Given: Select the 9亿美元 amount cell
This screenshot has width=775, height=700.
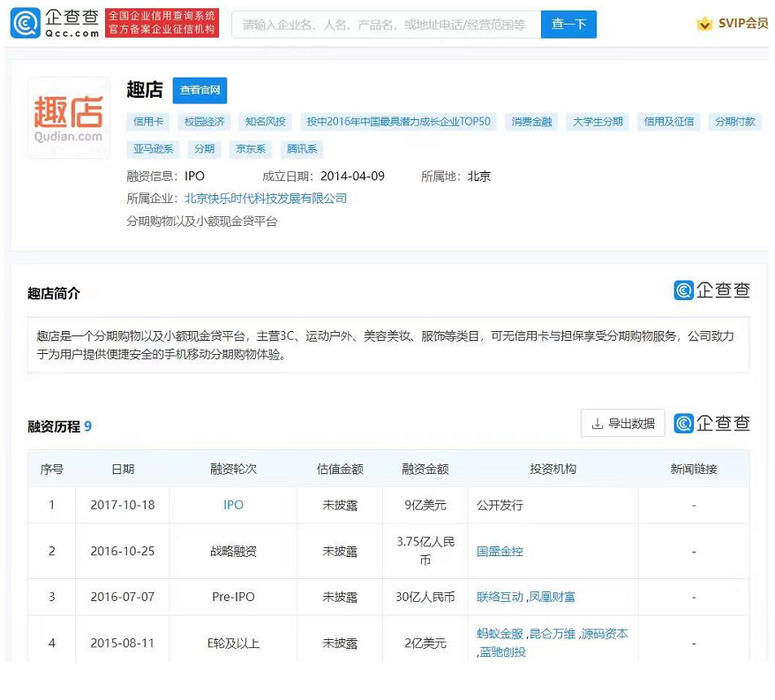Looking at the screenshot, I should 425,505.
